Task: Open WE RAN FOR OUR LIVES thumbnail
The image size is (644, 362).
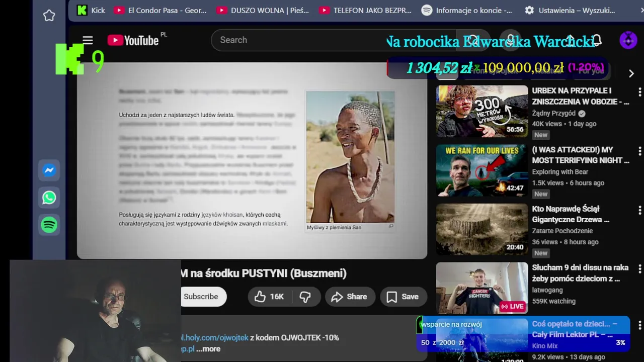Action: pos(482,170)
